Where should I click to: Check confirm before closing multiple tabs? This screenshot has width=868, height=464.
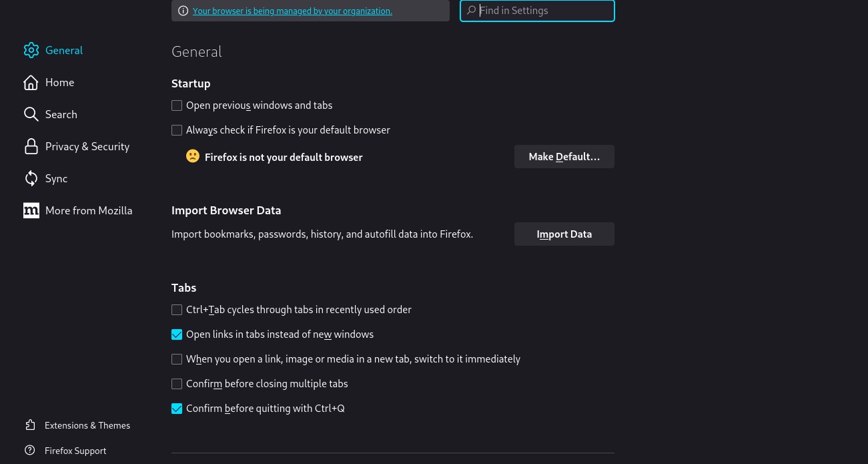click(x=177, y=384)
